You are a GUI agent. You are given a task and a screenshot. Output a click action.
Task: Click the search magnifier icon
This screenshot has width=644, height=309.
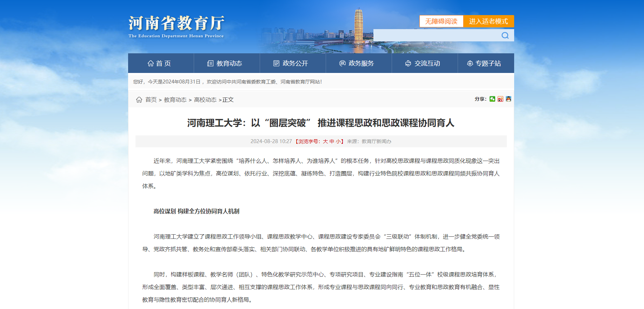[505, 35]
